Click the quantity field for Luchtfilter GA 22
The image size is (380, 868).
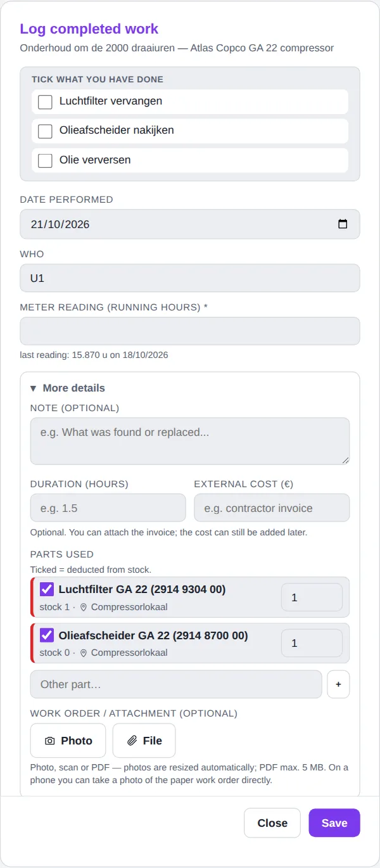click(x=312, y=597)
